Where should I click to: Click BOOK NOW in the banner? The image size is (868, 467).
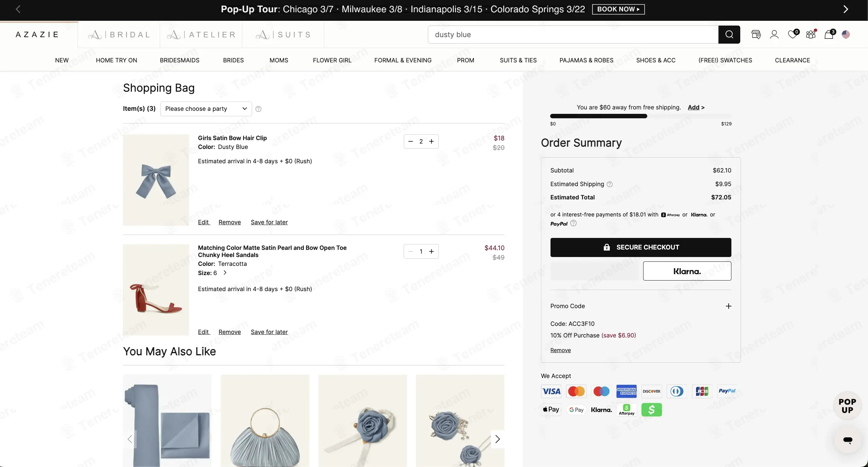coord(618,9)
